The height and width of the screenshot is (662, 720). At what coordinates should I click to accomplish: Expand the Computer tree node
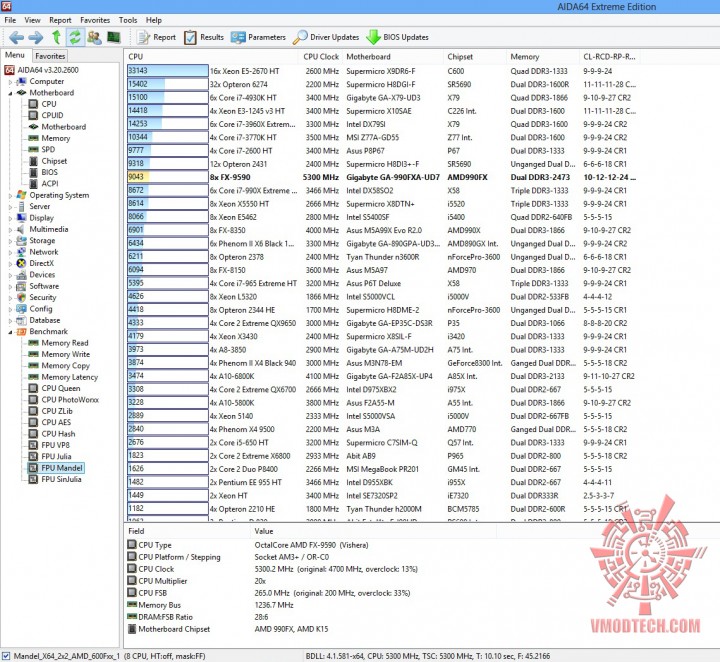click(11, 82)
